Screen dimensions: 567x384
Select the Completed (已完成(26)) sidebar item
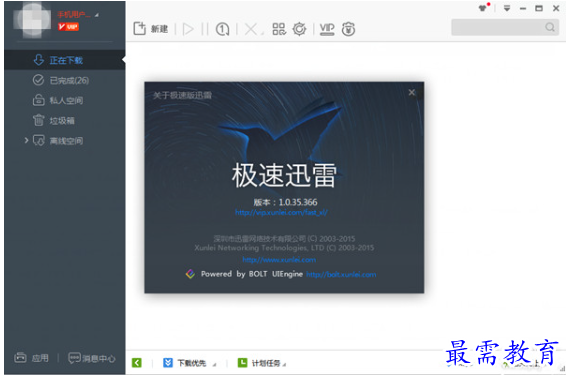[x=65, y=80]
